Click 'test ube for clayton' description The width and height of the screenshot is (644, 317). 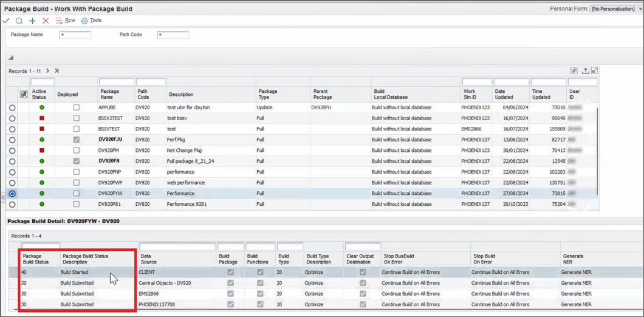tap(188, 107)
